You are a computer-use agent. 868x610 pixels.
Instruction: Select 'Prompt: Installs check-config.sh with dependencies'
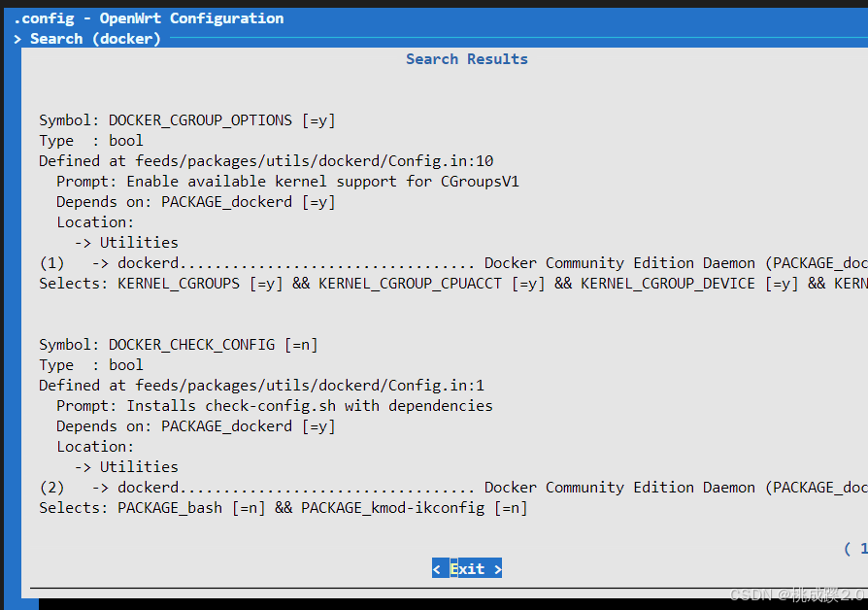(275, 406)
